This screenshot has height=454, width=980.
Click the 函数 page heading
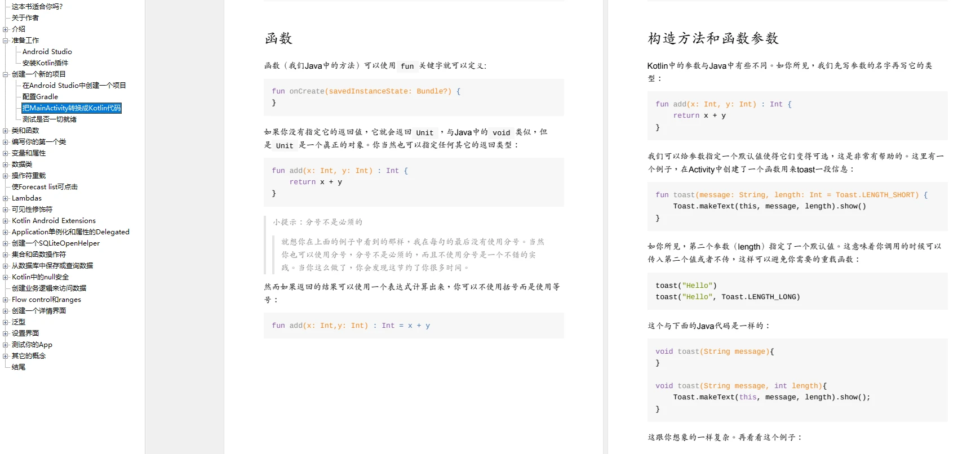[278, 38]
